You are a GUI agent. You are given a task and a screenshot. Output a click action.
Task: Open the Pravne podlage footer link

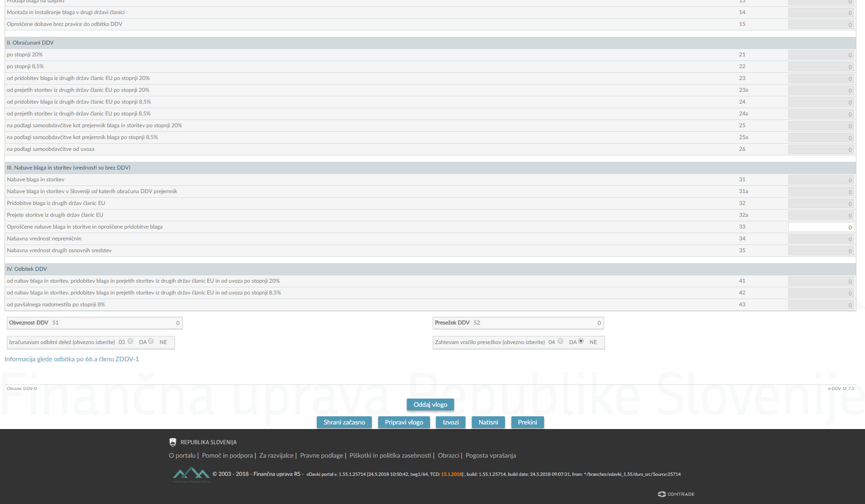pyautogui.click(x=321, y=455)
